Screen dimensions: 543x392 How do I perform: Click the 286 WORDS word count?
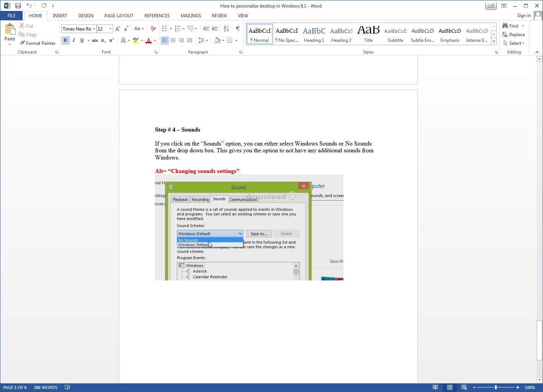46,387
